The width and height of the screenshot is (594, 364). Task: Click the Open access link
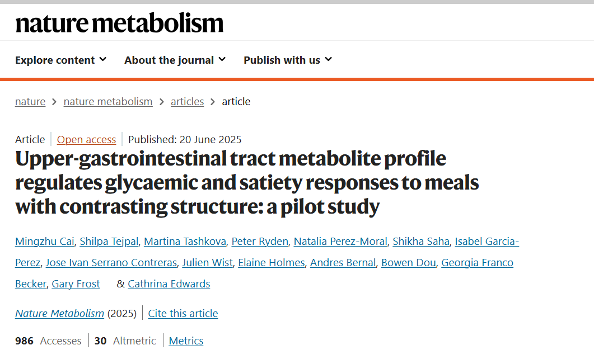(x=86, y=140)
